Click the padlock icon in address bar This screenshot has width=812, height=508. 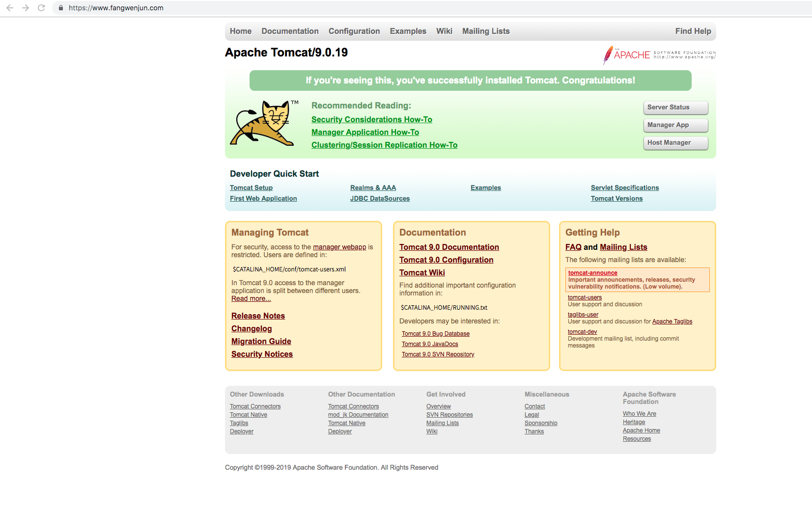pyautogui.click(x=61, y=8)
